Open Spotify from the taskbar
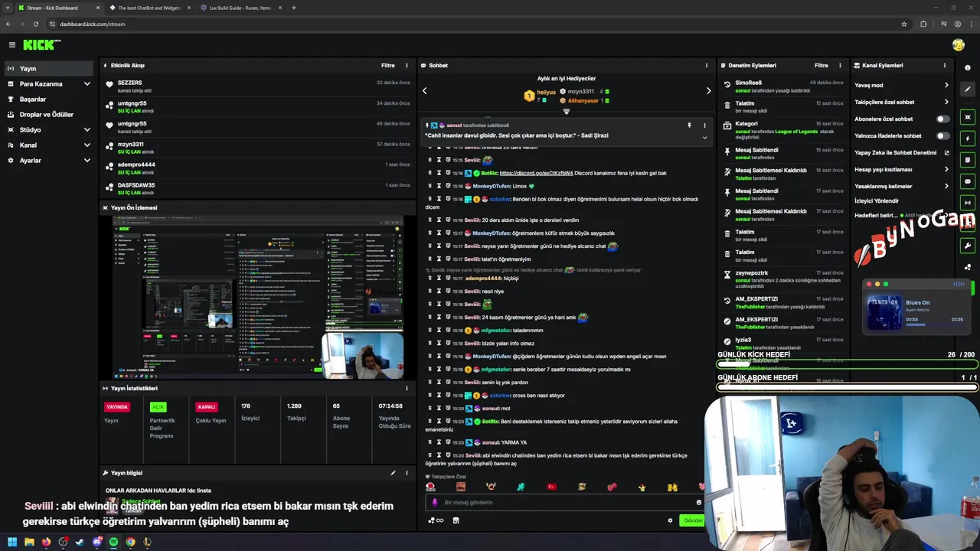Screen dimensions: 980x551 [x=113, y=542]
